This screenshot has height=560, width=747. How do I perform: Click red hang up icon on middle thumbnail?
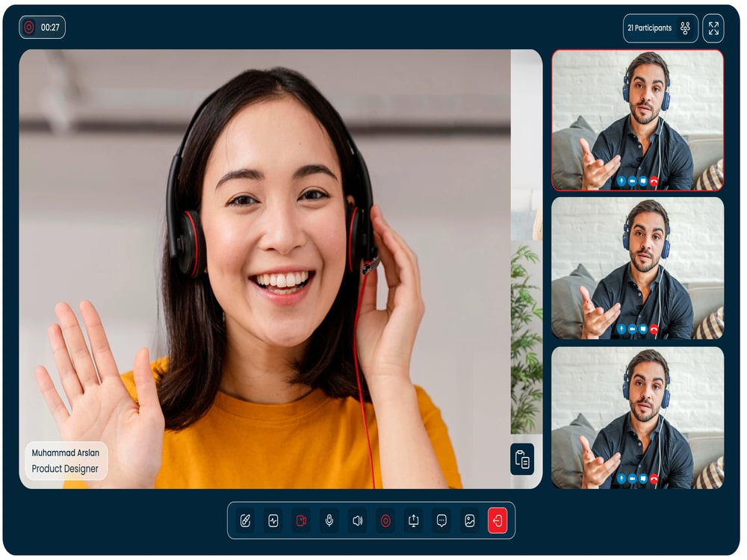(654, 329)
